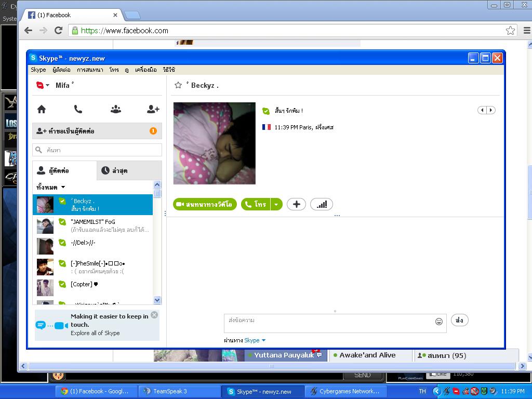
Task: Open the call quality signal bars button
Action: tap(321, 204)
